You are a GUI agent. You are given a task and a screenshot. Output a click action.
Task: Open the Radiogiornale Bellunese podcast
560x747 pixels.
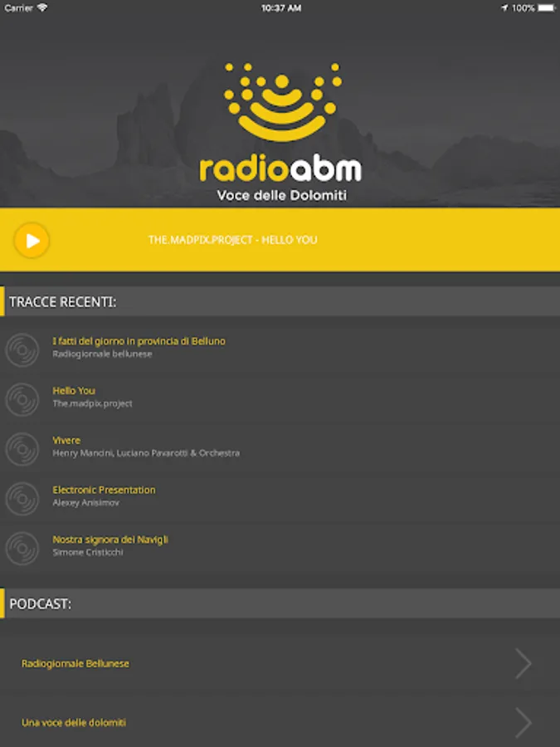[x=280, y=663]
